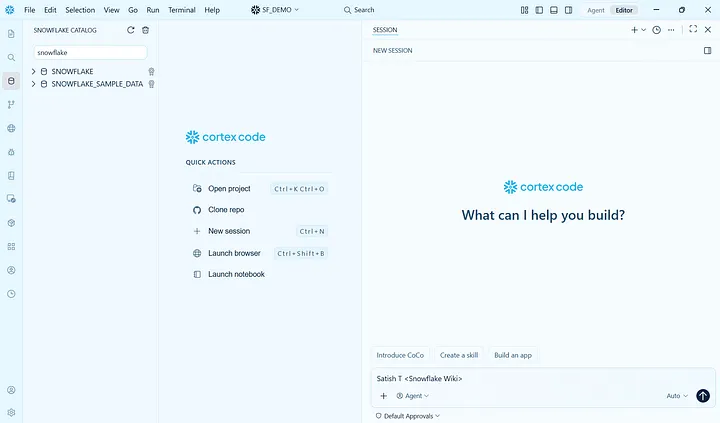Click the Create a skill suggestion

coord(459,355)
